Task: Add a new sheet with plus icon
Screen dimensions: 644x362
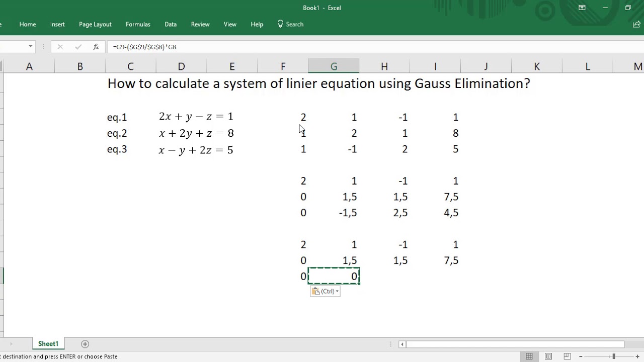Action: pos(85,344)
